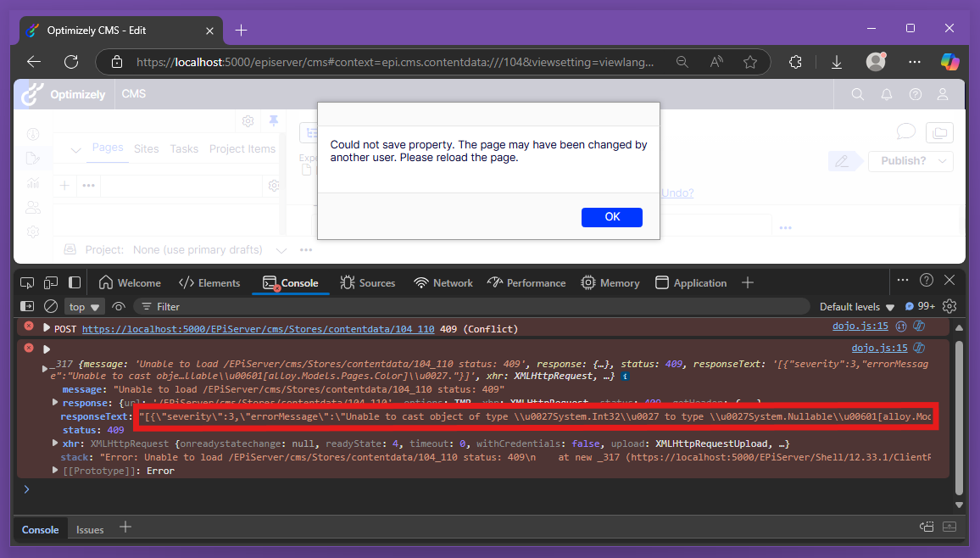Image resolution: width=980 pixels, height=558 pixels.
Task: Toggle device emulation in DevTools
Action: (51, 282)
